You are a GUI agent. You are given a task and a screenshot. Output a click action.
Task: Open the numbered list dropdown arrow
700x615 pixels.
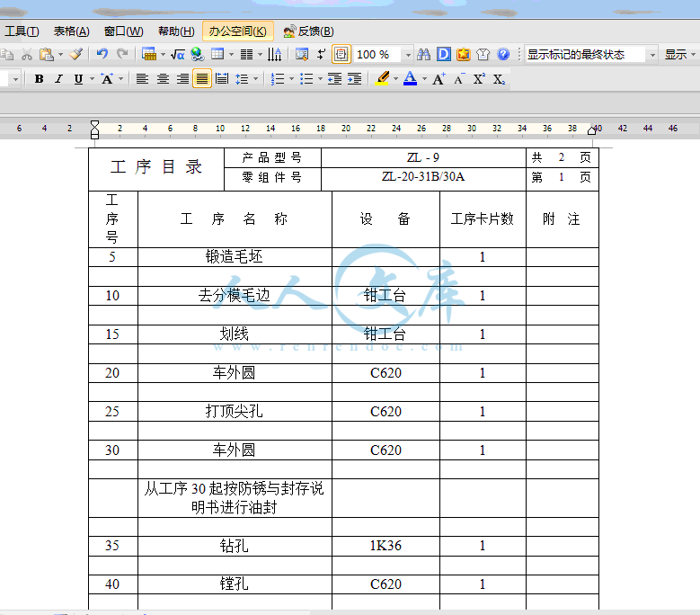(x=291, y=79)
